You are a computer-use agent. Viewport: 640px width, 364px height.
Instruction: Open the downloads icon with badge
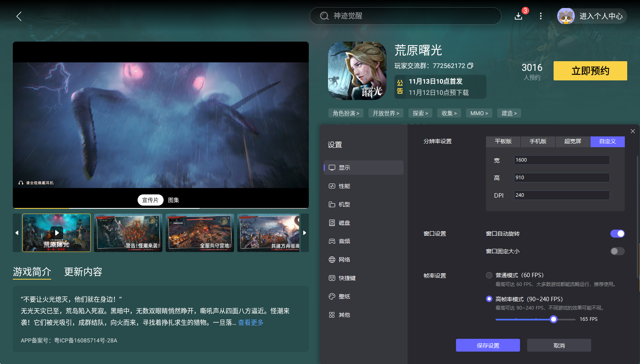518,16
